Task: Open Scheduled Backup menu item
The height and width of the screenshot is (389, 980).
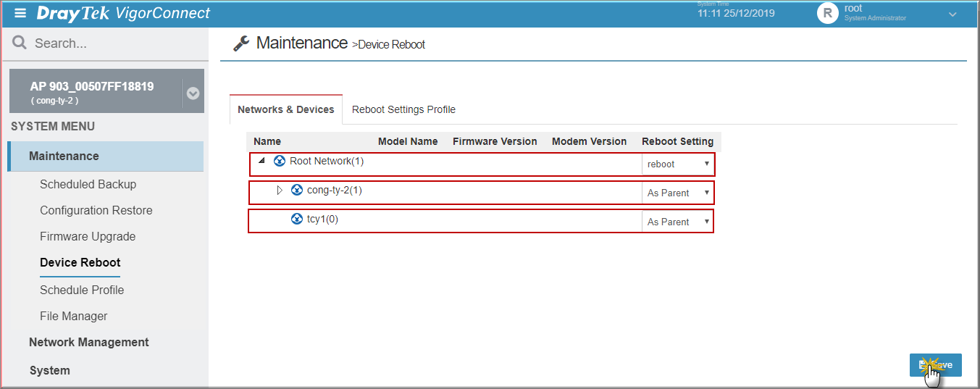Action: pyautogui.click(x=88, y=184)
